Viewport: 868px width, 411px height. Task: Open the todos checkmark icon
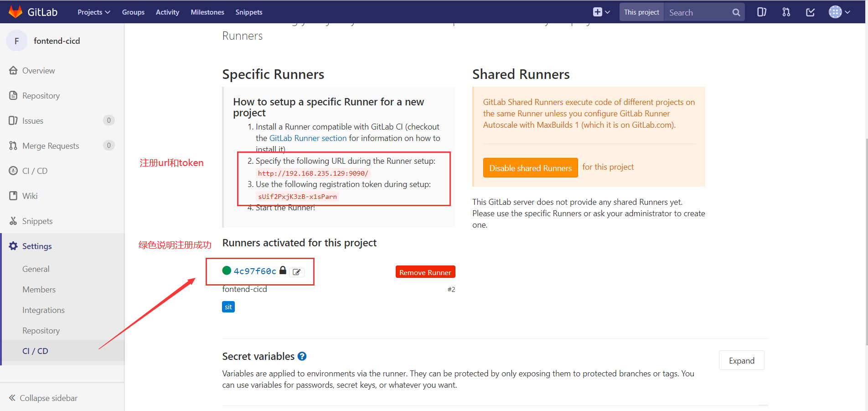tap(811, 12)
